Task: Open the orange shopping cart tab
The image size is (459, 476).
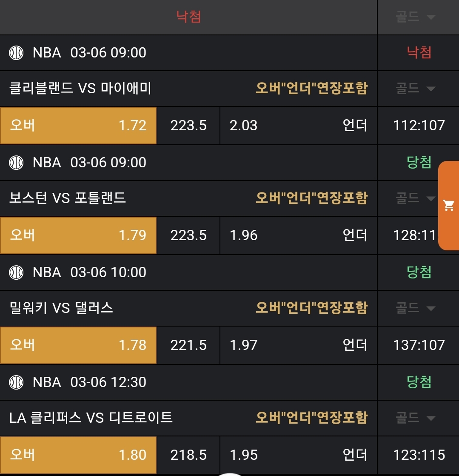Action: pyautogui.click(x=449, y=206)
